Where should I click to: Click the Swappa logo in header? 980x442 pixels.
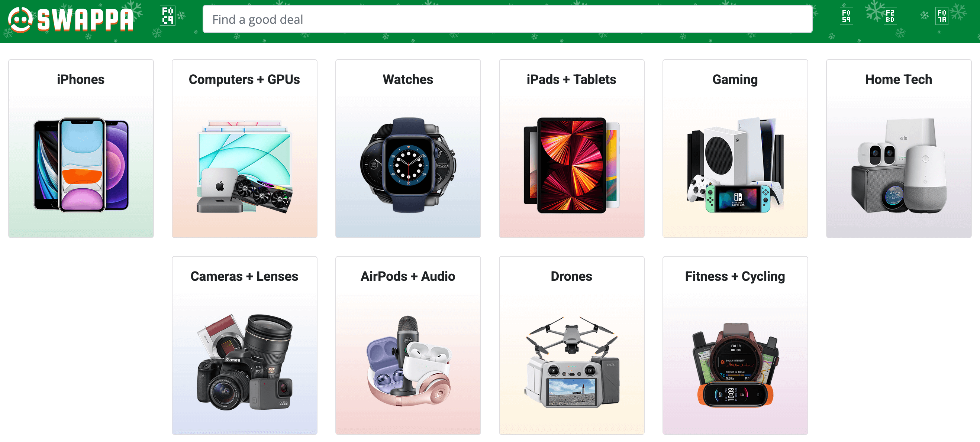tap(71, 19)
